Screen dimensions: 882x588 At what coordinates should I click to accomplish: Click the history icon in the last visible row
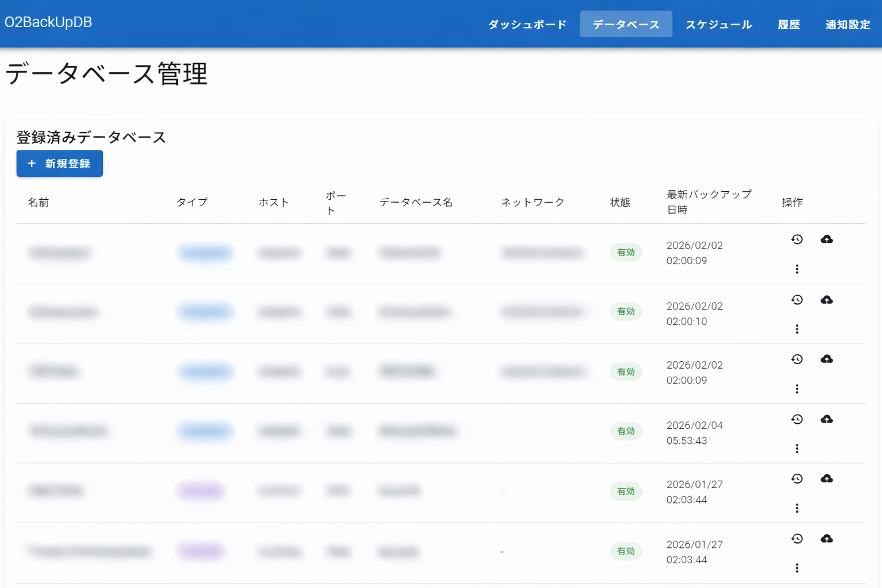797,539
